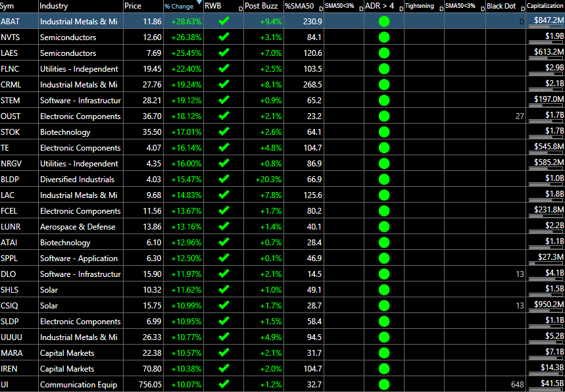This screenshot has width=565, height=392.
Task: Click IREN price 70.80
Action: pos(152,369)
